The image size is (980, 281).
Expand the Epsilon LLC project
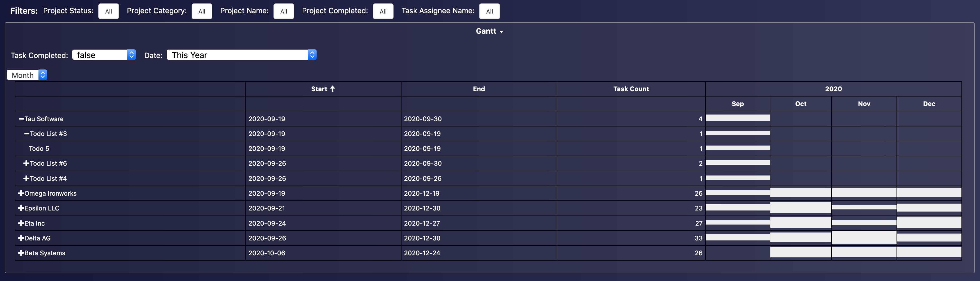point(21,208)
